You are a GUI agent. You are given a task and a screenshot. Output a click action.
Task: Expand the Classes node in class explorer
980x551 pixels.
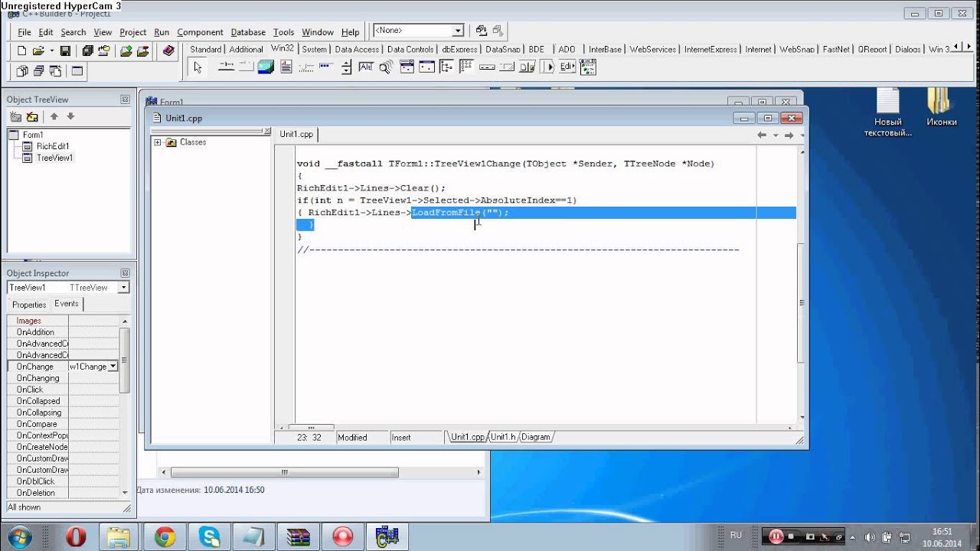coord(158,142)
